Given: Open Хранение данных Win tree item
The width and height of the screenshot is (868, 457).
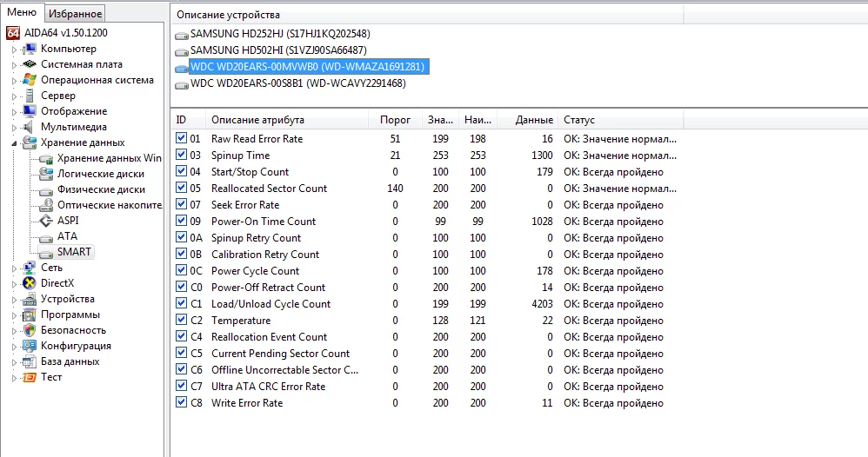Looking at the screenshot, I should (x=109, y=158).
